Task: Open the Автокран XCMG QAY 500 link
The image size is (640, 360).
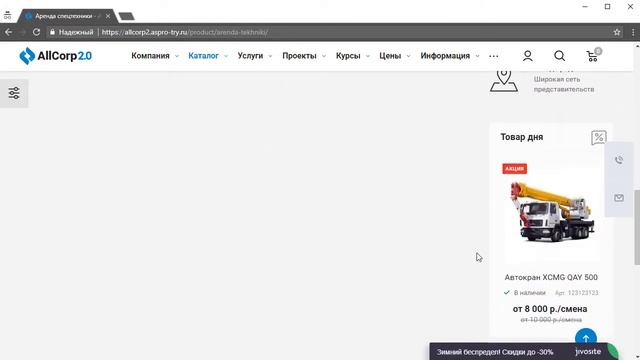Action: tap(551, 277)
